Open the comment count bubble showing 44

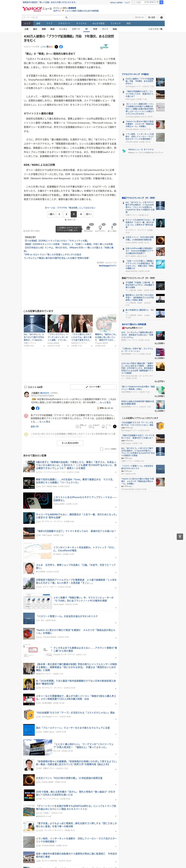coord(43,47)
